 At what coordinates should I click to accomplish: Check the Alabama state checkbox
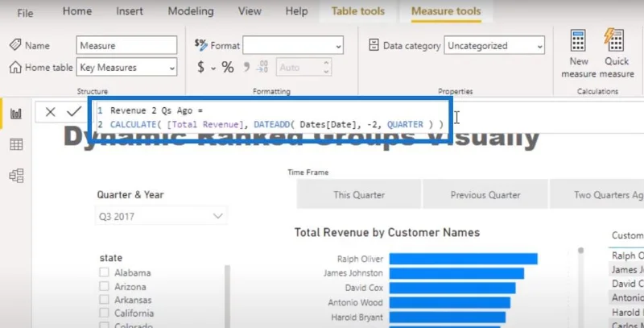[105, 272]
